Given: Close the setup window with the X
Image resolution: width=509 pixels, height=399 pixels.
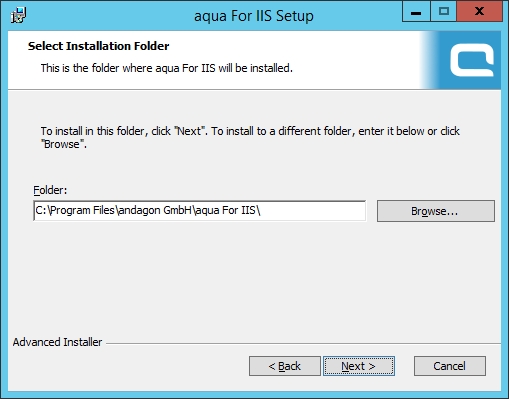Looking at the screenshot, I should (x=479, y=12).
